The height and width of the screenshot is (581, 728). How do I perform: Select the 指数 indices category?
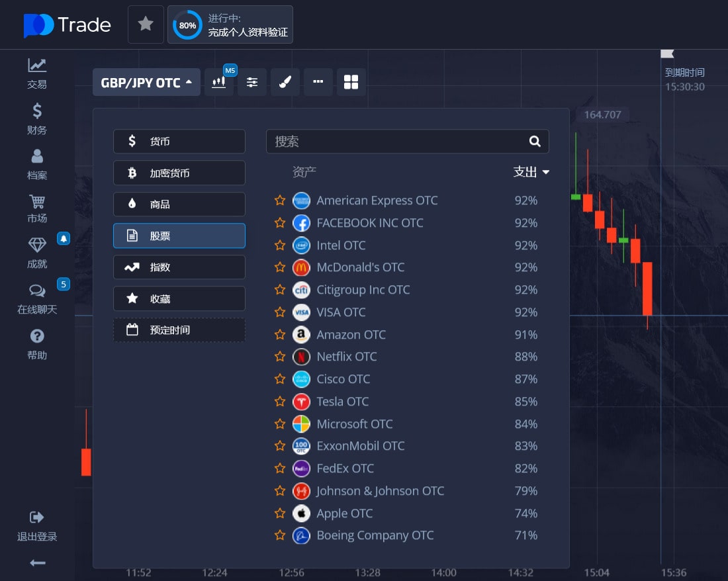click(x=179, y=267)
